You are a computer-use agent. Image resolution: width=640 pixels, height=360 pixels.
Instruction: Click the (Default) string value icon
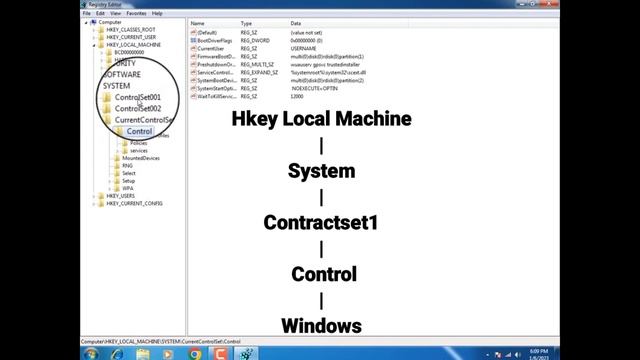click(193, 33)
